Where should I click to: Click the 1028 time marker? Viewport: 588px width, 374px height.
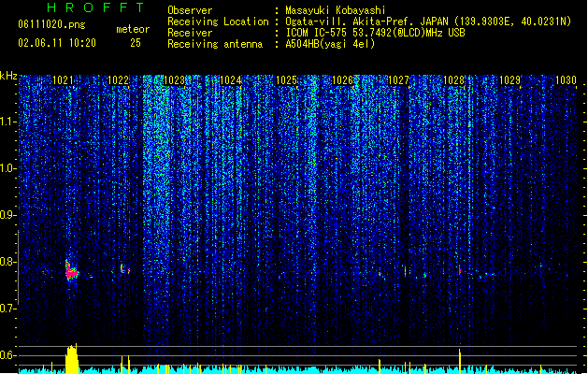454,80
